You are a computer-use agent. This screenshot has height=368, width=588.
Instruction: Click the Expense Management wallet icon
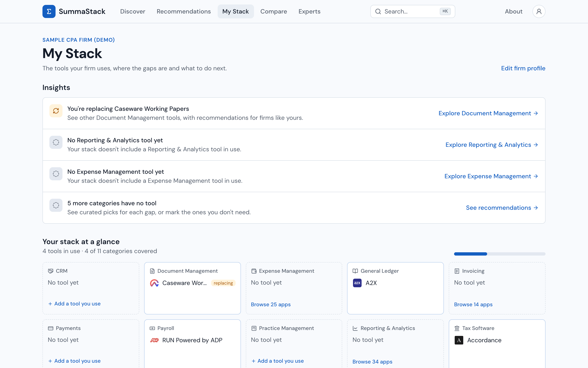pyautogui.click(x=254, y=271)
